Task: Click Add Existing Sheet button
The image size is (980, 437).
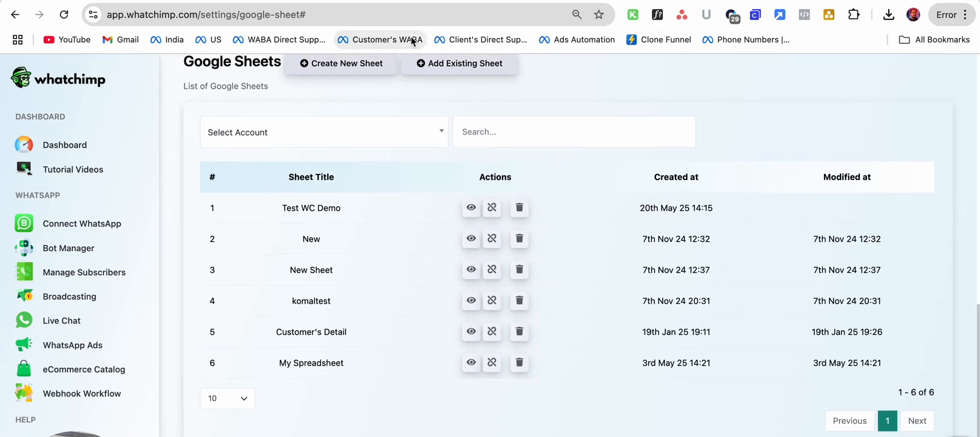Action: pos(459,63)
